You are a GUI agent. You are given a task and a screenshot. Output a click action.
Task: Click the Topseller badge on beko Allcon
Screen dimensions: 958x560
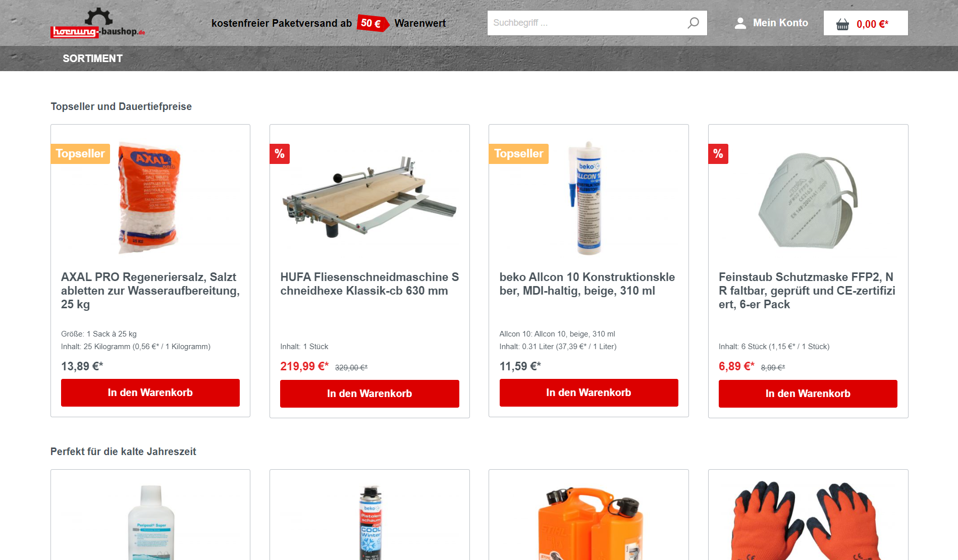518,154
